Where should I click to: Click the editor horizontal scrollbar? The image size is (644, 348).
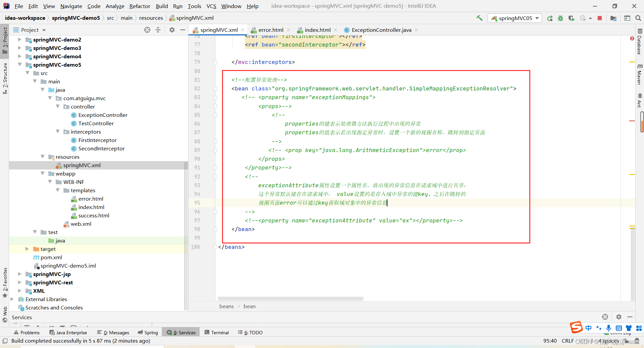[x=290, y=298]
